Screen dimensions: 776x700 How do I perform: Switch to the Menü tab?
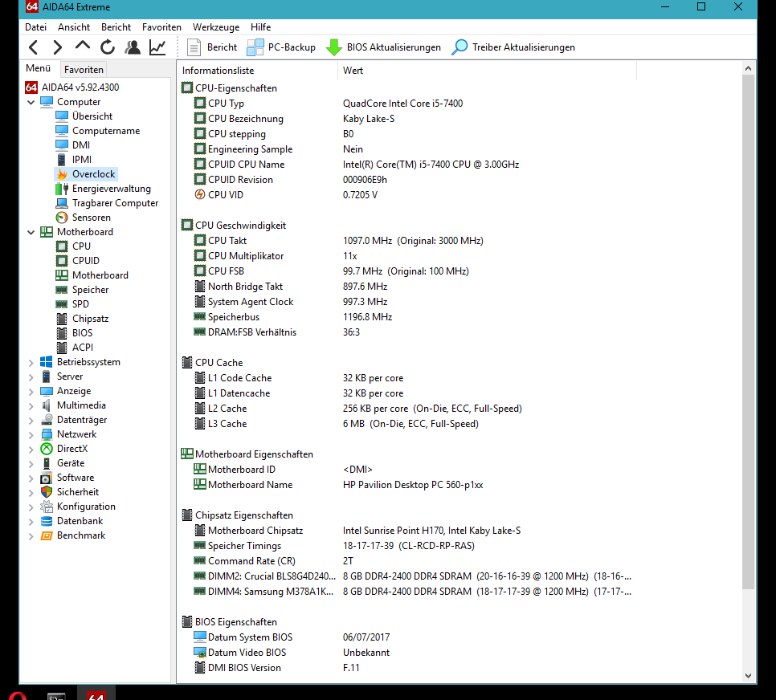point(38,68)
